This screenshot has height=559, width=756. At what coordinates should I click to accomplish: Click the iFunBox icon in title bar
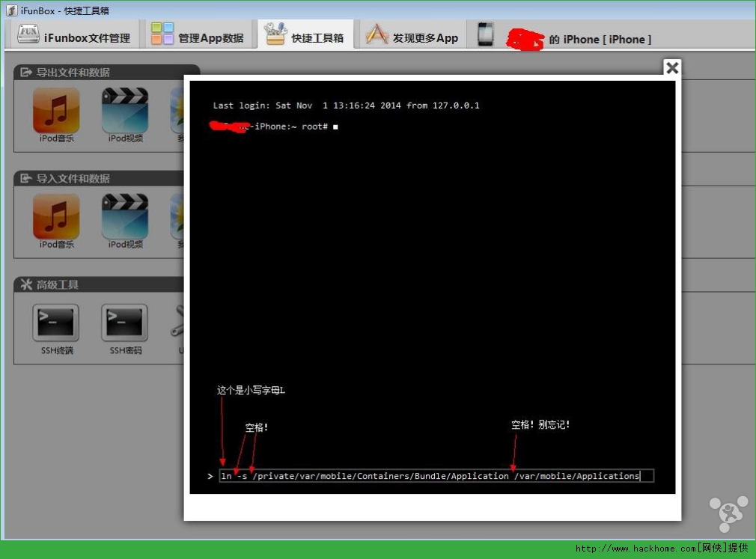11,10
